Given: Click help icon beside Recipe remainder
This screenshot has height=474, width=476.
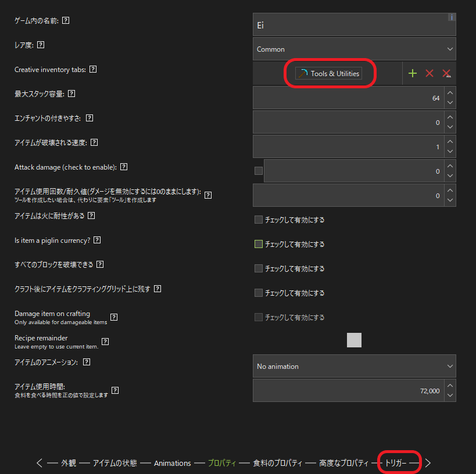Looking at the screenshot, I should point(105,342).
